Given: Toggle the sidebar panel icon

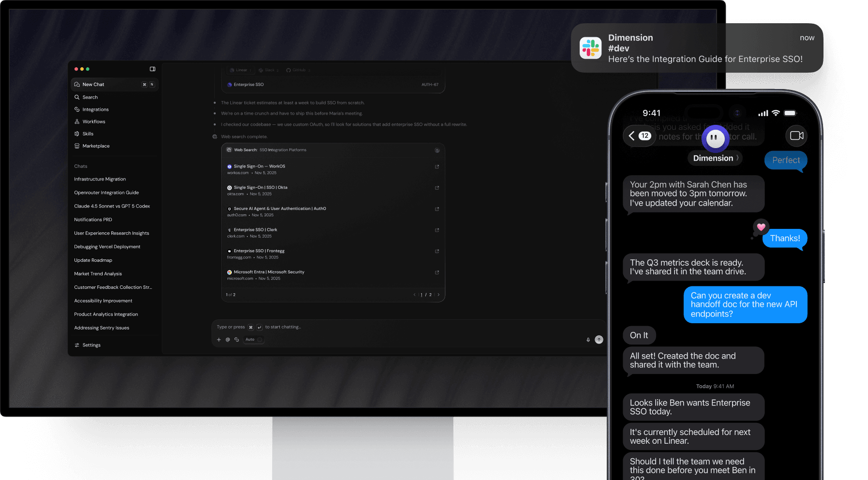Looking at the screenshot, I should 152,69.
